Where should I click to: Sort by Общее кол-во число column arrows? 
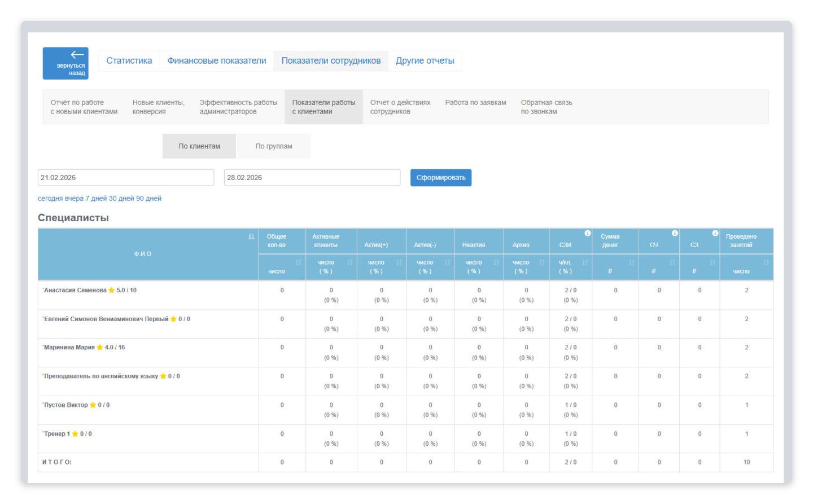tap(298, 262)
